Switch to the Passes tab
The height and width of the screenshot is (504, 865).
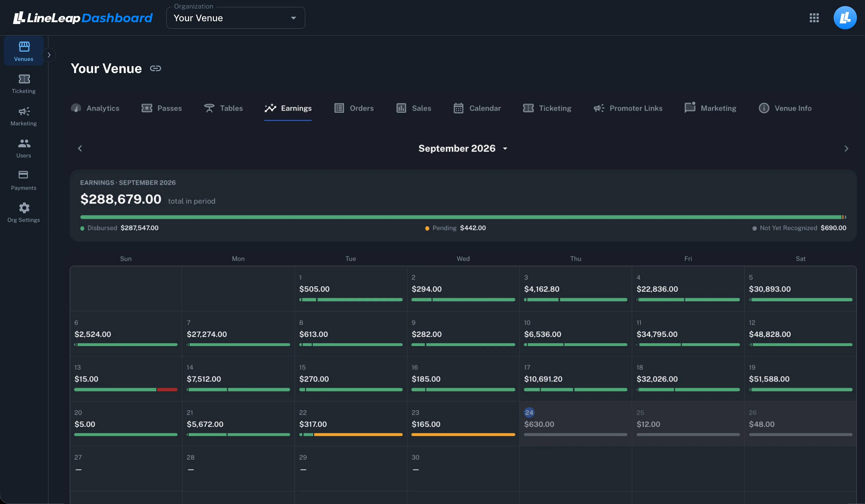click(162, 108)
